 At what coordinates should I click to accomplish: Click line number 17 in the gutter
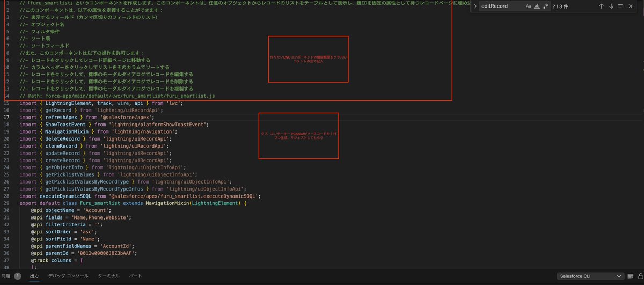(x=6, y=117)
